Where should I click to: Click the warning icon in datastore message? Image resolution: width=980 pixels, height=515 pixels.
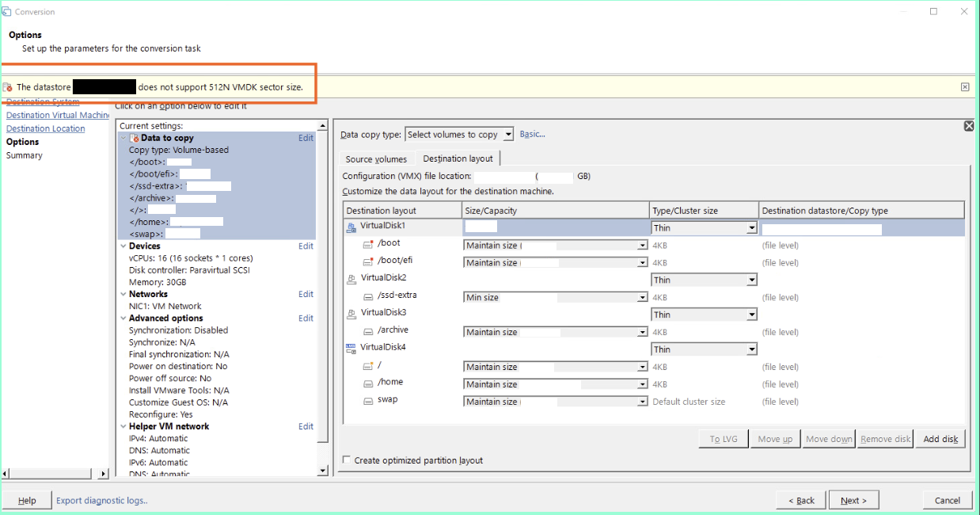click(x=8, y=87)
